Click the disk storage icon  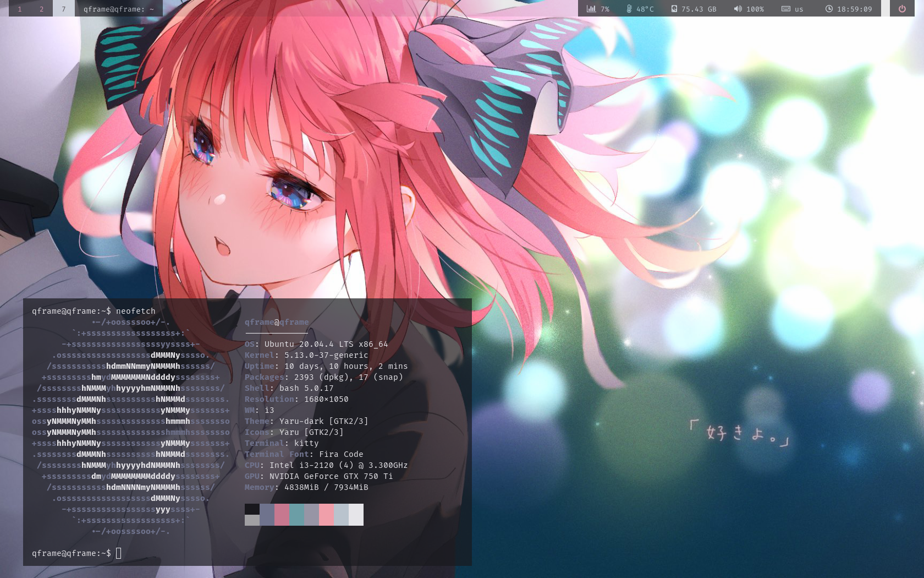point(674,9)
